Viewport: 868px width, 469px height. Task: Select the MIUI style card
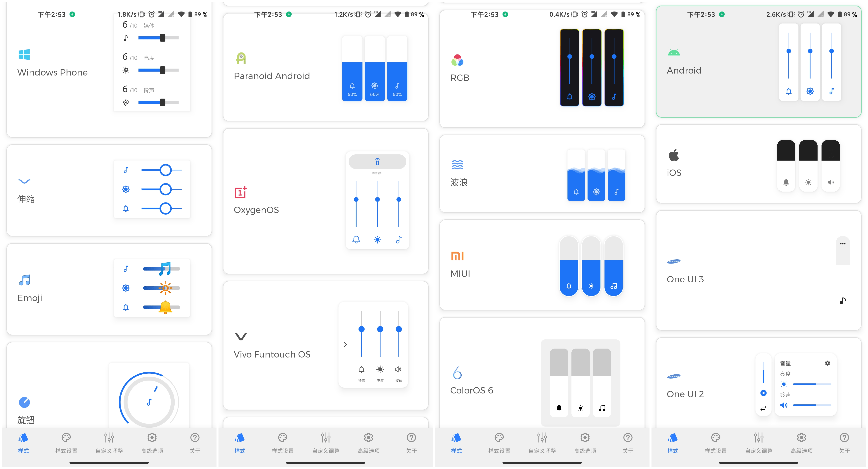click(542, 265)
